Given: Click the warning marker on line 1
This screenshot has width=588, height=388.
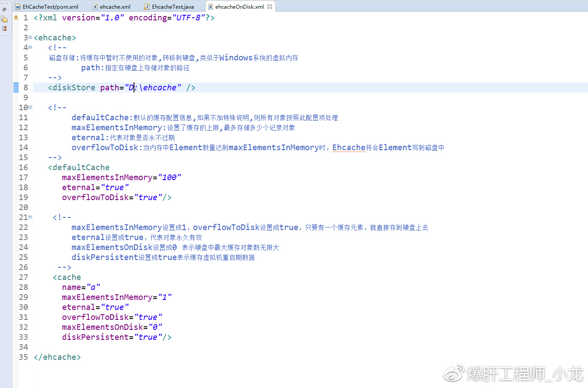Looking at the screenshot, I should click(x=16, y=18).
